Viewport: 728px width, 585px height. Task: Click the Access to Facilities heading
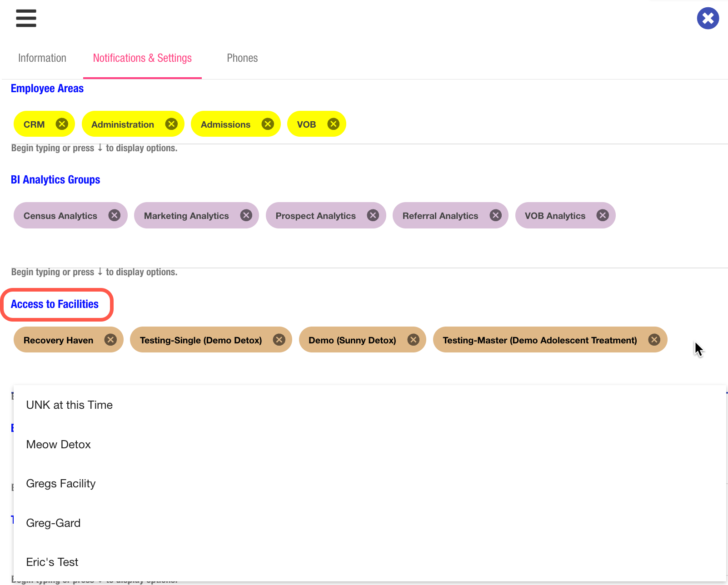(x=55, y=304)
